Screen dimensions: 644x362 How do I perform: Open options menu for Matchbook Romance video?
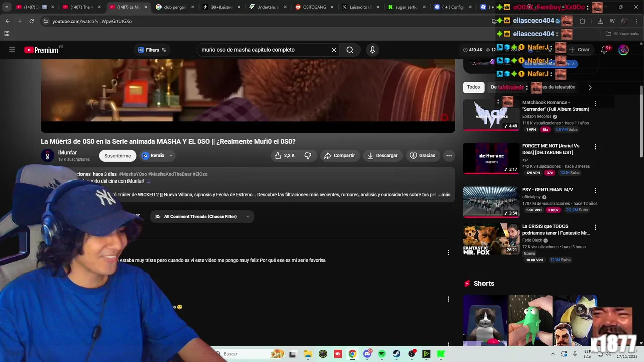595,103
